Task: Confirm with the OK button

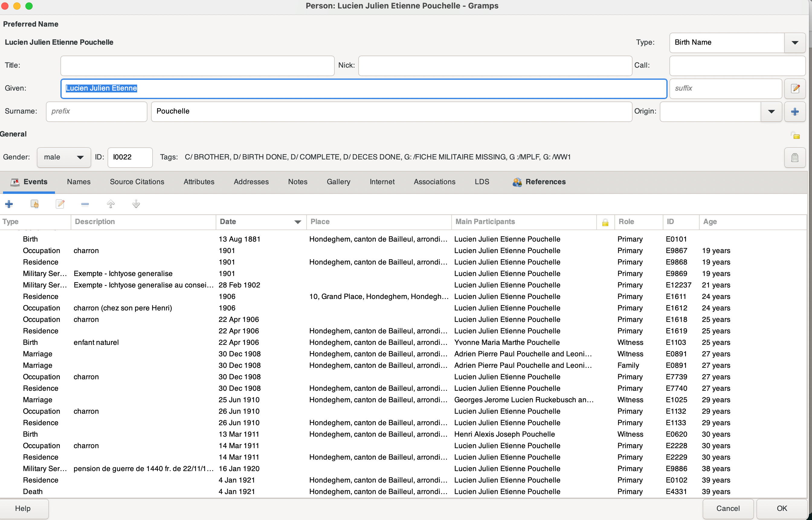Action: click(781, 509)
